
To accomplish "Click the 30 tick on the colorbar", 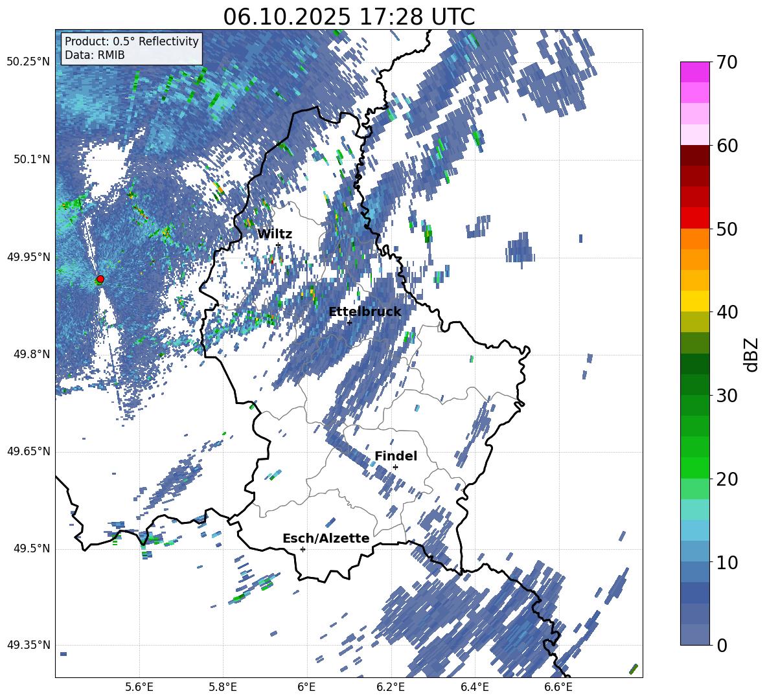I will pos(726,396).
